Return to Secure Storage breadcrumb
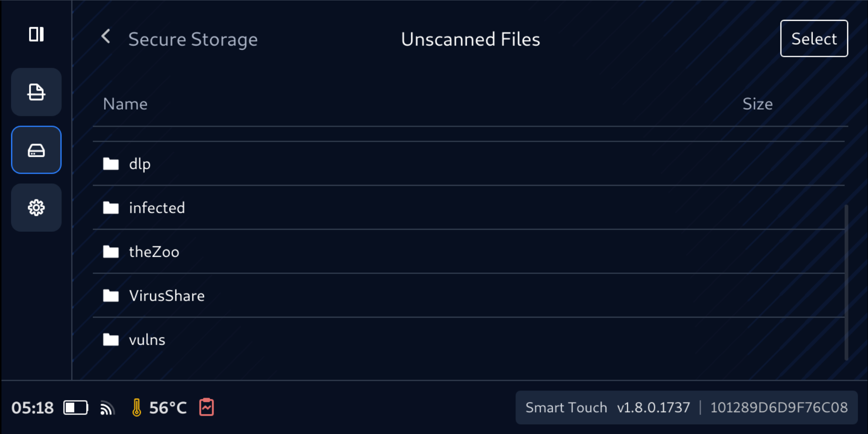The image size is (868, 434). click(193, 39)
